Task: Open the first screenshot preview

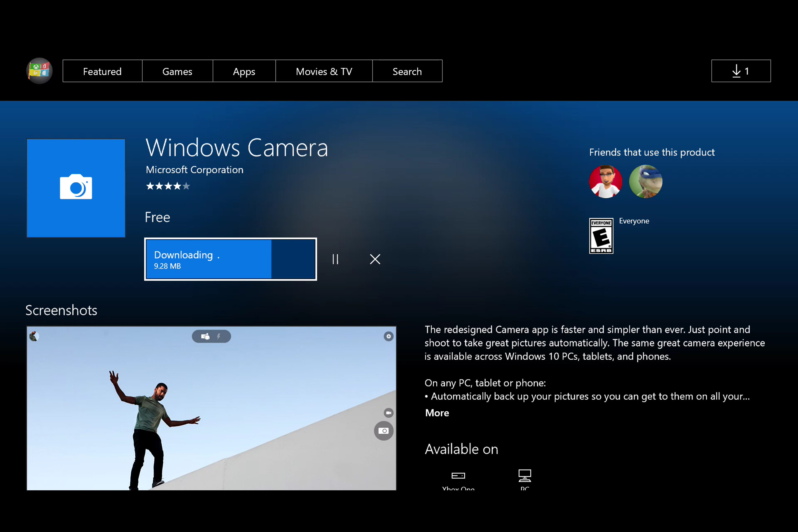Action: coord(211,408)
